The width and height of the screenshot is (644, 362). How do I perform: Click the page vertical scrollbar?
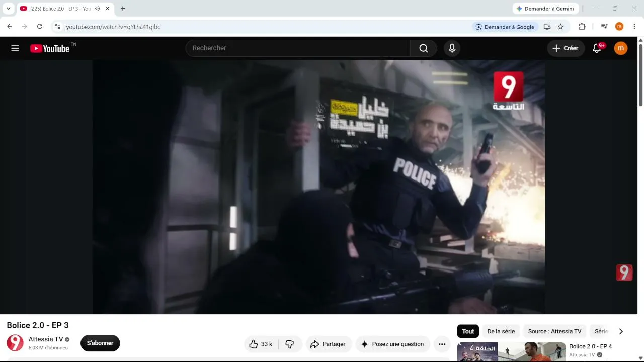pyautogui.click(x=640, y=75)
